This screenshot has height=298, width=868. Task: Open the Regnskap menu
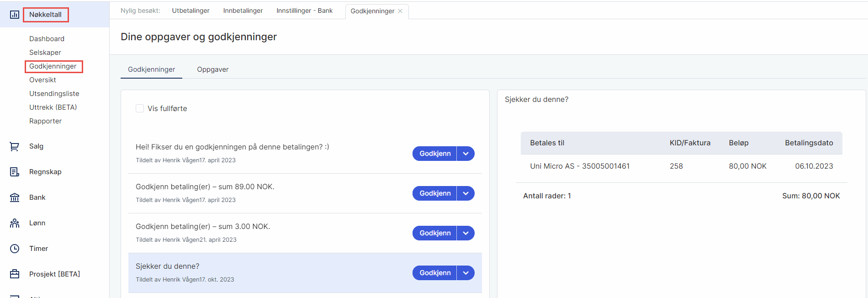(45, 172)
